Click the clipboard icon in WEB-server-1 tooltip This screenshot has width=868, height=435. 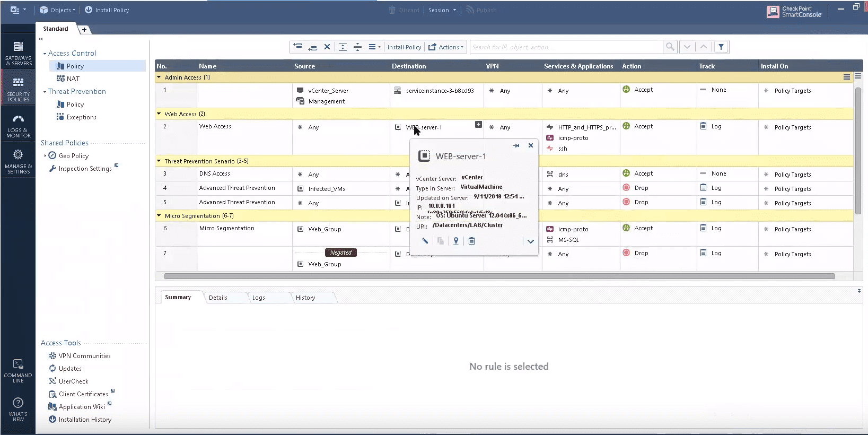(x=471, y=241)
